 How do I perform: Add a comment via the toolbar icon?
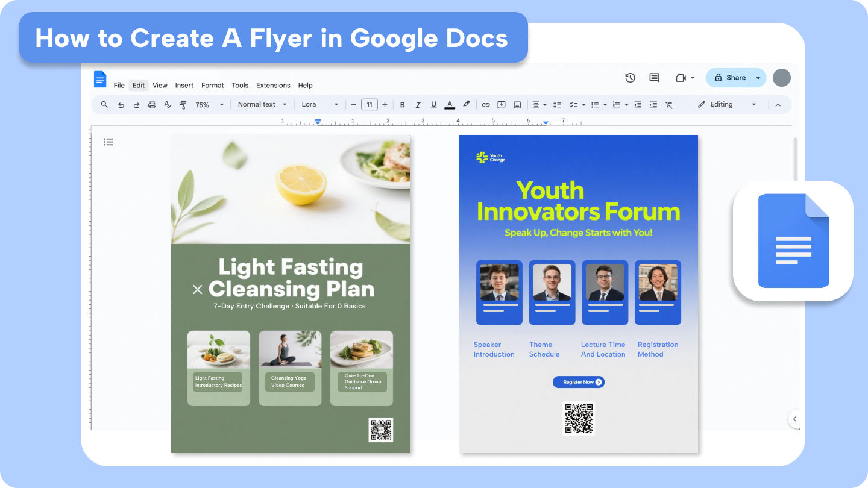coord(501,104)
